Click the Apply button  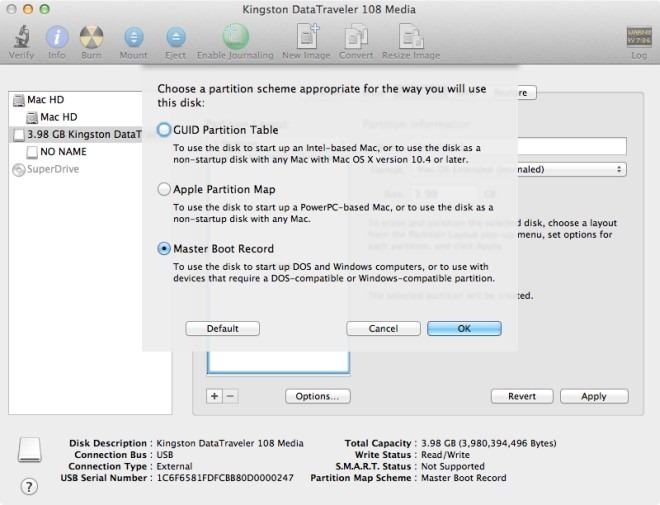(x=594, y=396)
